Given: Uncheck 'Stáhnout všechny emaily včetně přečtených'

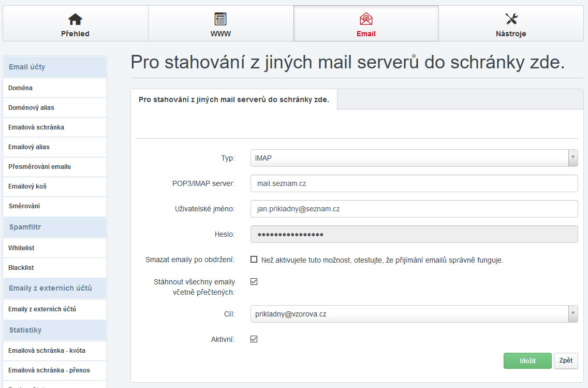Looking at the screenshot, I should pyautogui.click(x=254, y=282).
